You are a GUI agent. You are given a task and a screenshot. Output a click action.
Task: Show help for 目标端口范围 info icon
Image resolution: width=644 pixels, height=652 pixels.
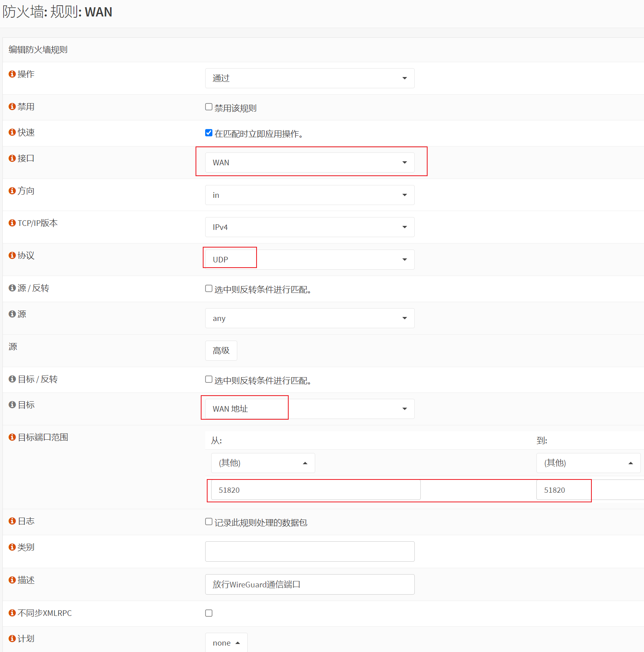[x=12, y=437]
